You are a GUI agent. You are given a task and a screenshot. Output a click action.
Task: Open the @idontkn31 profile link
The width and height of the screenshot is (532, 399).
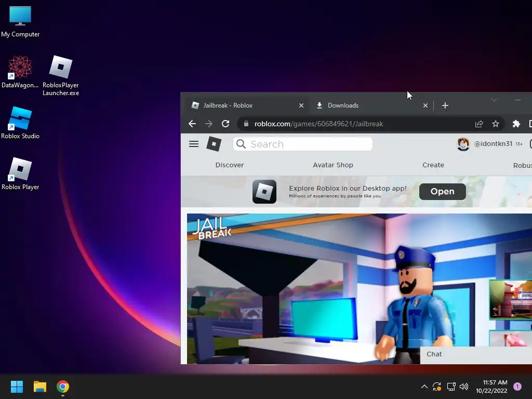tap(493, 144)
